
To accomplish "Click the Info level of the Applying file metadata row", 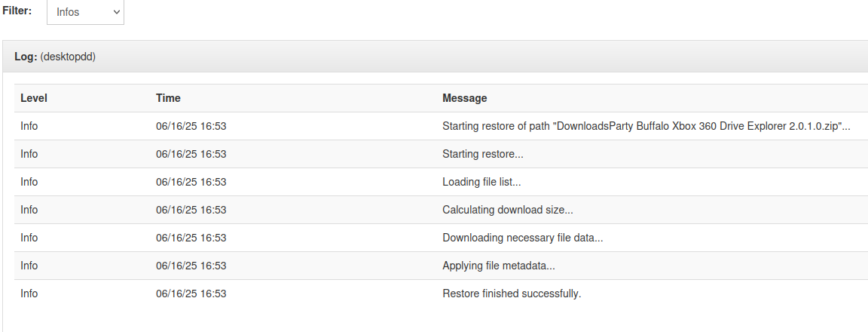I will pyautogui.click(x=29, y=266).
